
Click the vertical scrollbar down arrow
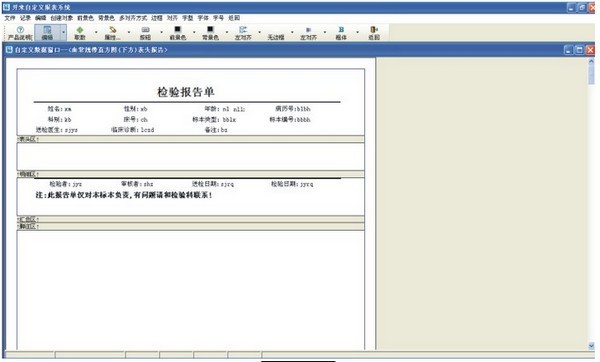click(591, 346)
